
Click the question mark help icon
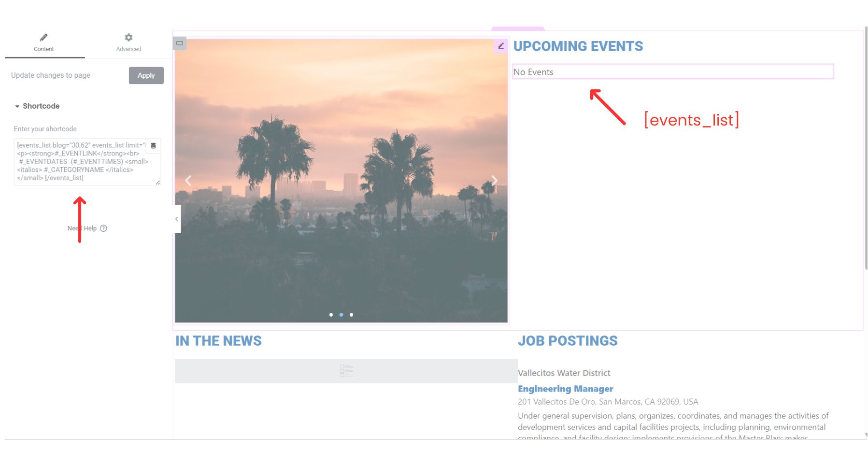pyautogui.click(x=103, y=228)
